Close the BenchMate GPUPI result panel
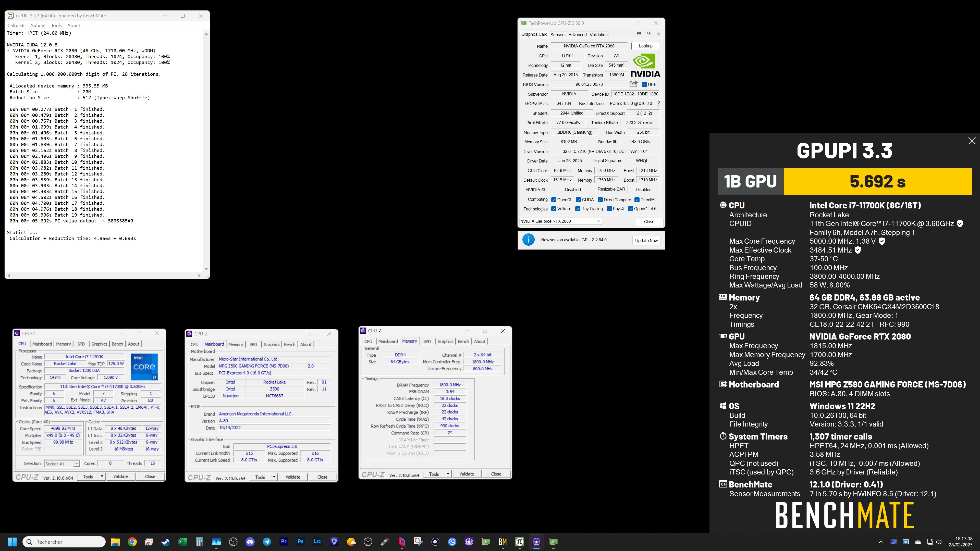 click(x=972, y=141)
